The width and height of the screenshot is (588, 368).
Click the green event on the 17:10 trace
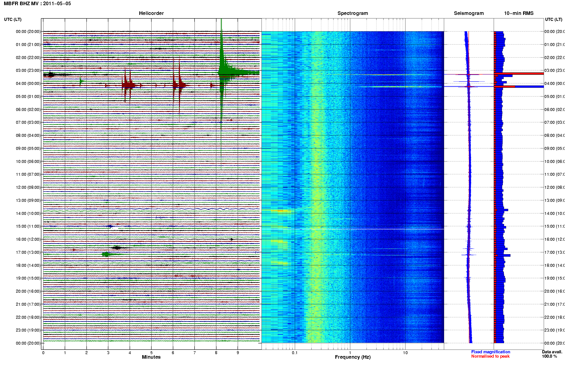pos(106,254)
